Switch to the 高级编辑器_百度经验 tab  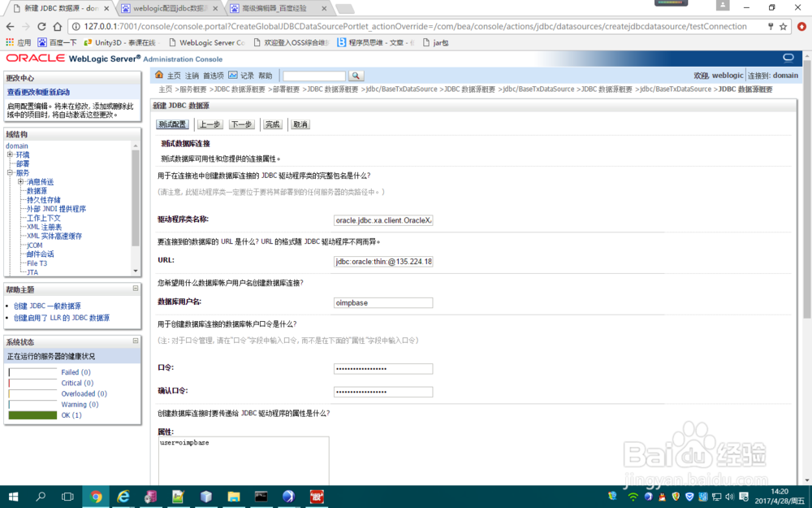click(x=279, y=8)
